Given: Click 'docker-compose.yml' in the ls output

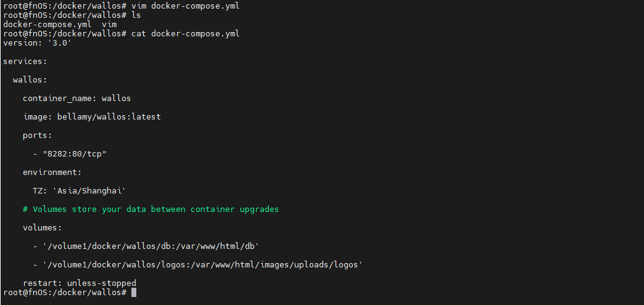Looking at the screenshot, I should [x=47, y=25].
